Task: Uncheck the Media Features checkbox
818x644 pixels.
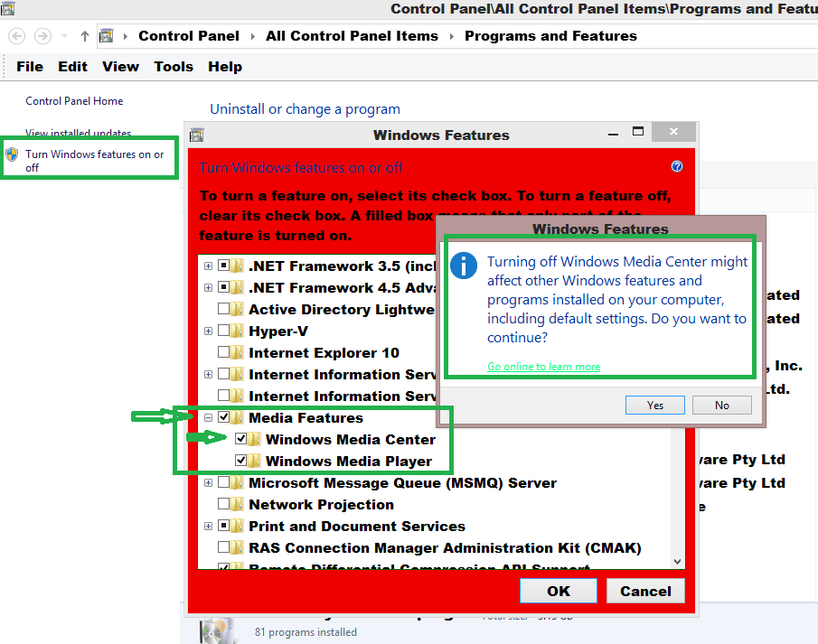Action: [224, 417]
